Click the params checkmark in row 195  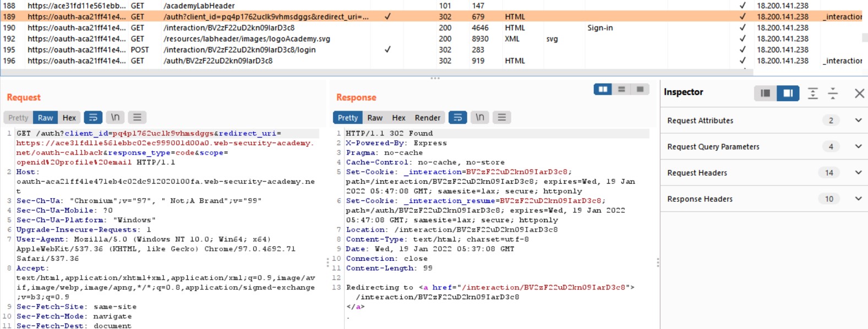pos(387,50)
